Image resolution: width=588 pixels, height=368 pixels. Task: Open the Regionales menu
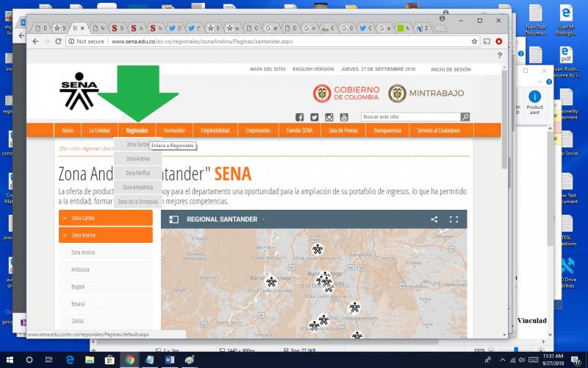point(137,130)
